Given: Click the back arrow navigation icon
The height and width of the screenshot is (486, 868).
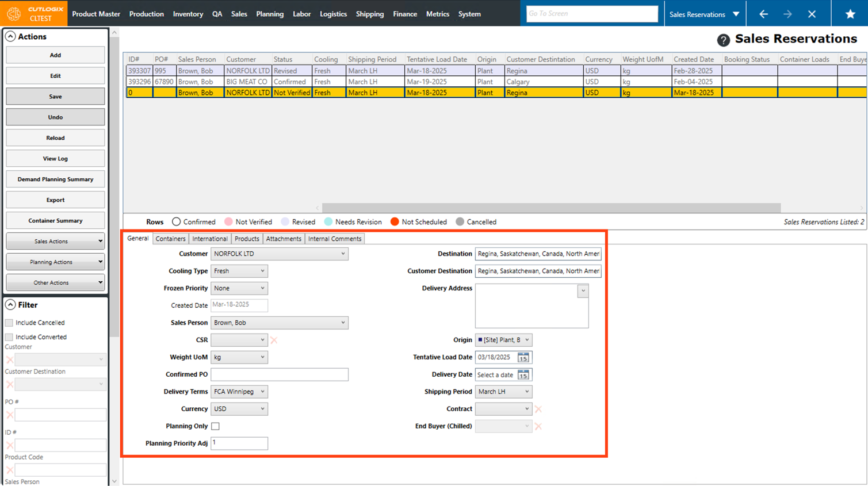Looking at the screenshot, I should pos(763,14).
